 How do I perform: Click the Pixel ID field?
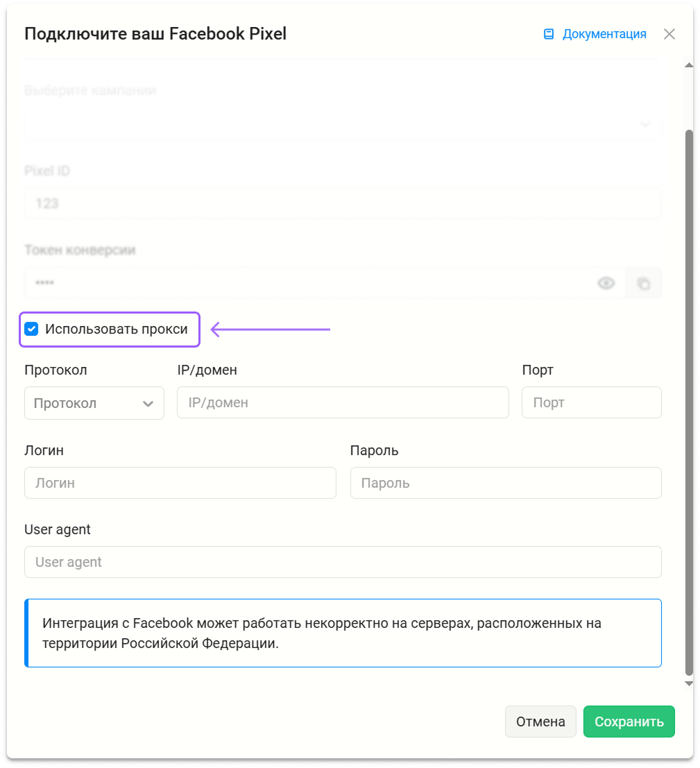343,203
